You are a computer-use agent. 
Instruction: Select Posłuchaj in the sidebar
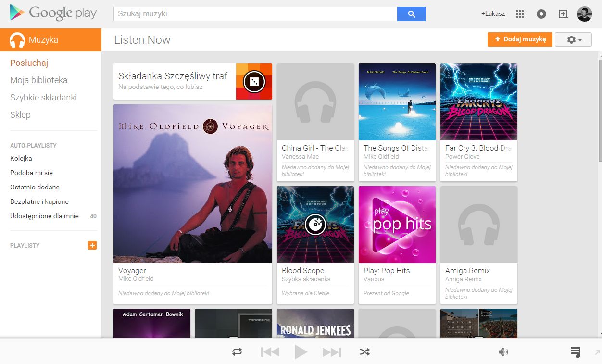coord(29,63)
